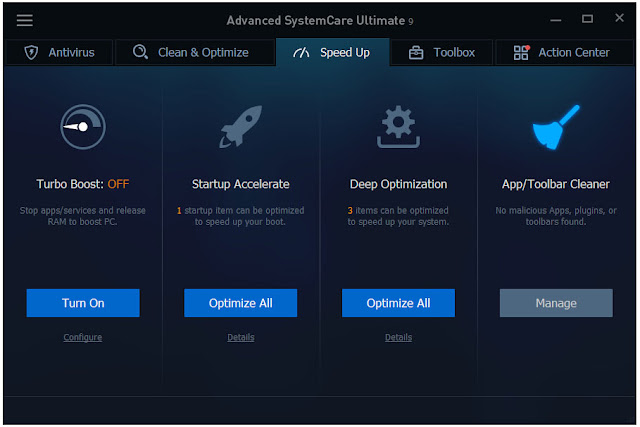Go to the Toolbox tab
Screen dimensions: 640x427
tap(442, 52)
